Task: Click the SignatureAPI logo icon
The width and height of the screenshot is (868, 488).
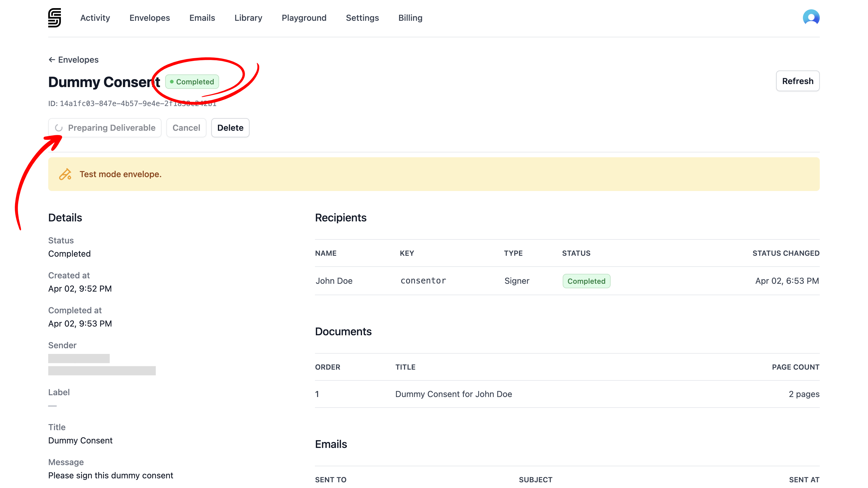Action: coord(54,18)
